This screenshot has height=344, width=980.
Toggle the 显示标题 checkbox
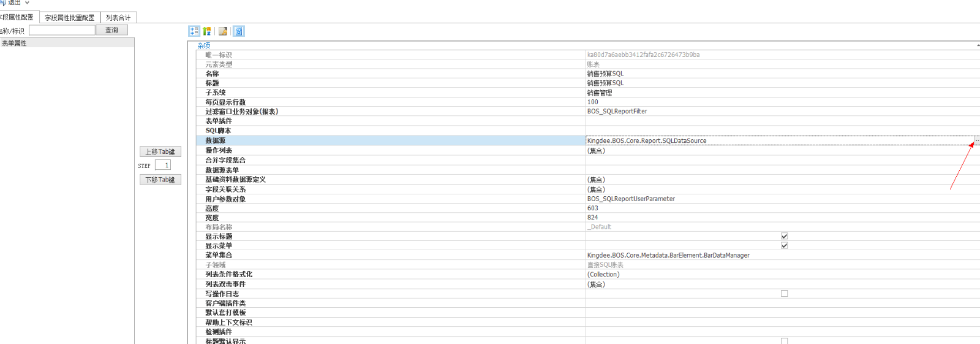point(784,236)
